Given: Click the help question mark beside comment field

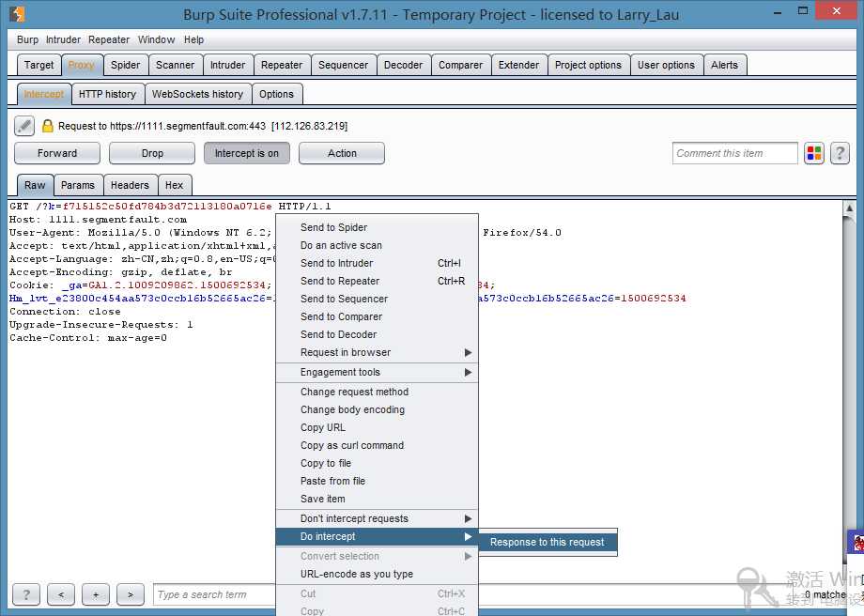Looking at the screenshot, I should [x=840, y=153].
